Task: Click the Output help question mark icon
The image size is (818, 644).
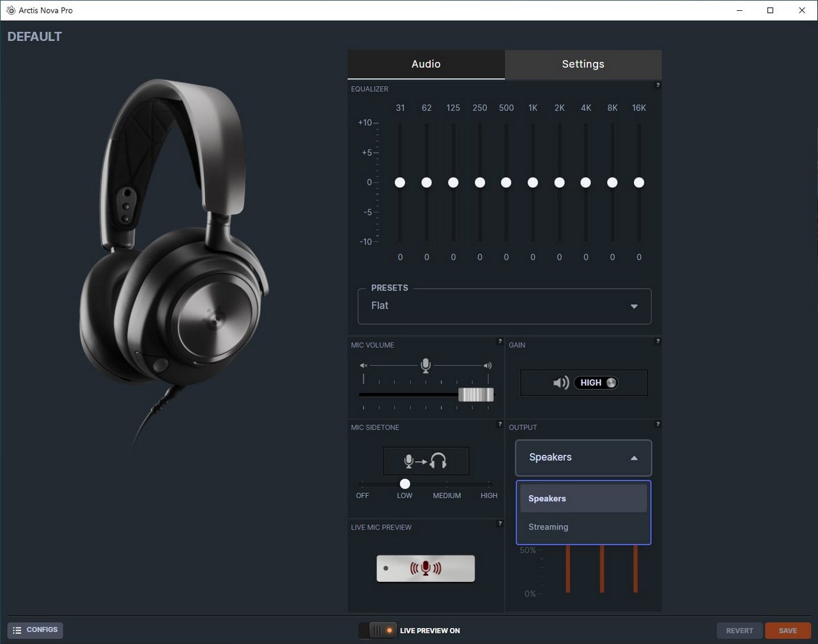Action: coord(658,424)
